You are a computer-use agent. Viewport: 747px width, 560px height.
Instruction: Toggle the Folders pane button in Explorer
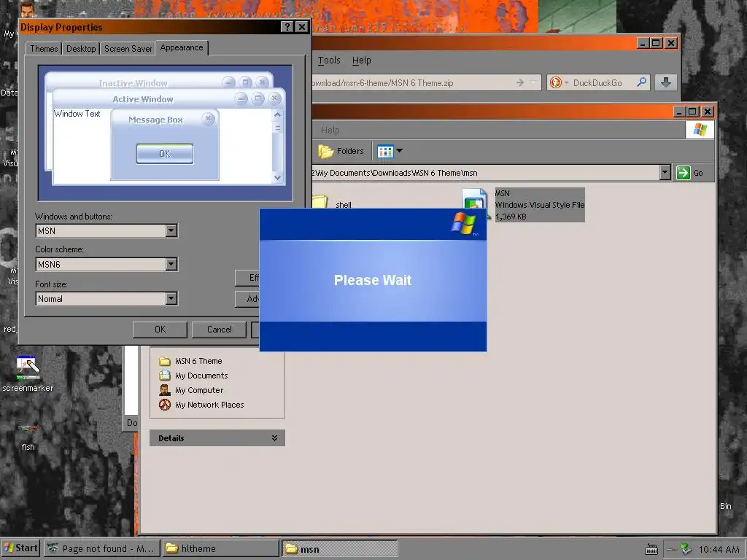341,151
